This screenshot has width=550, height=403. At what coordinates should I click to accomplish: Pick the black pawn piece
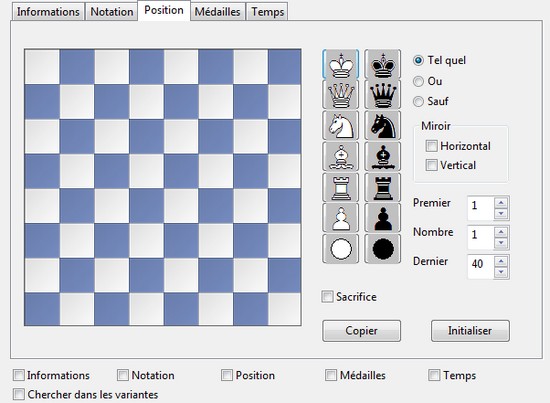coord(382,218)
